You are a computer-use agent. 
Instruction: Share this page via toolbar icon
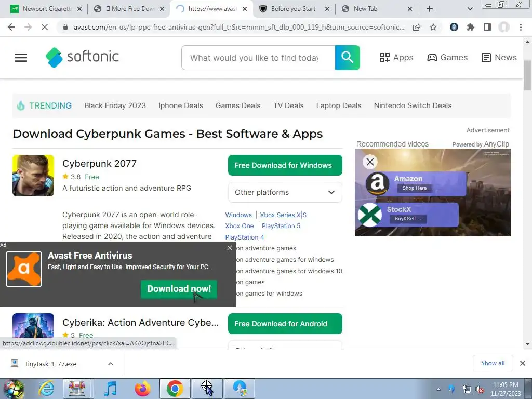(x=417, y=27)
